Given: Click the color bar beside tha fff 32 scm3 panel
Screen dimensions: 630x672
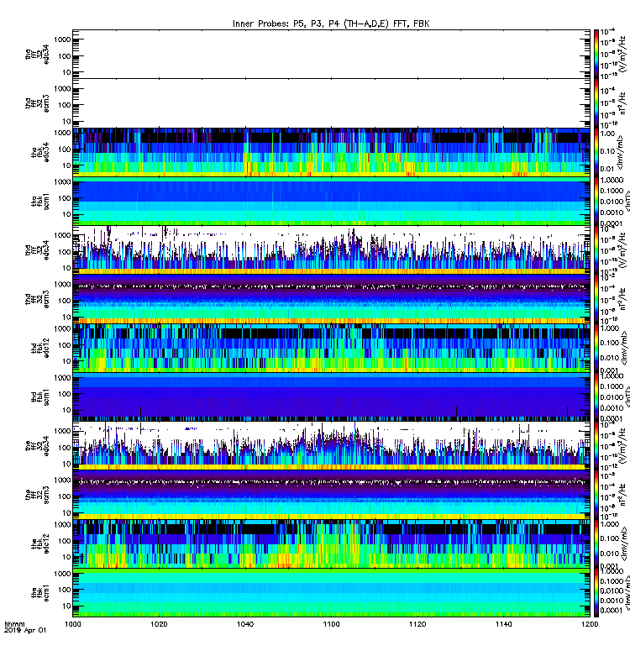Looking at the screenshot, I should [596, 102].
